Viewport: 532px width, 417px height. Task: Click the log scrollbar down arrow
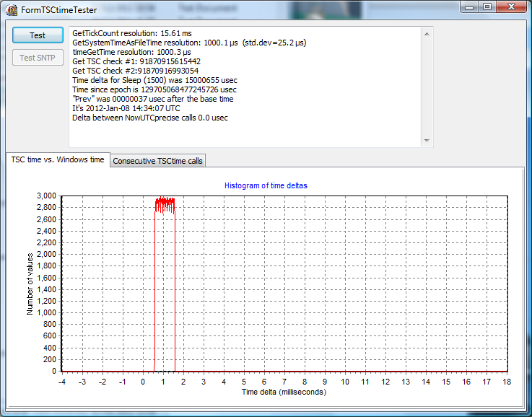427,141
